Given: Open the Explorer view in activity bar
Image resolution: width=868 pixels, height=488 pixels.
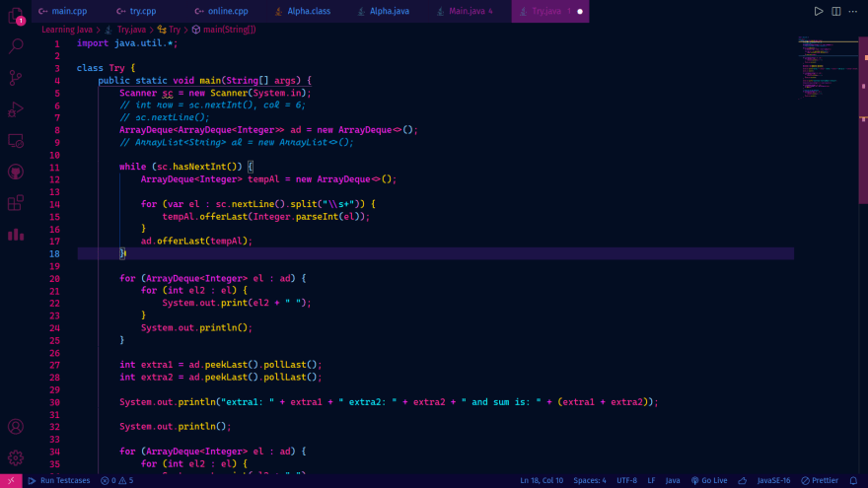Looking at the screenshot, I should pos(16,16).
